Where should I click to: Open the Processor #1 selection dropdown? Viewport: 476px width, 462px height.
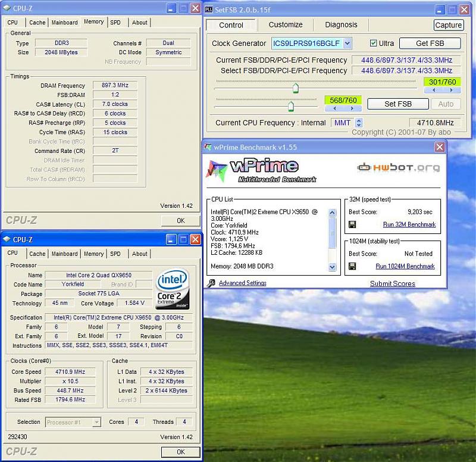[96, 422]
